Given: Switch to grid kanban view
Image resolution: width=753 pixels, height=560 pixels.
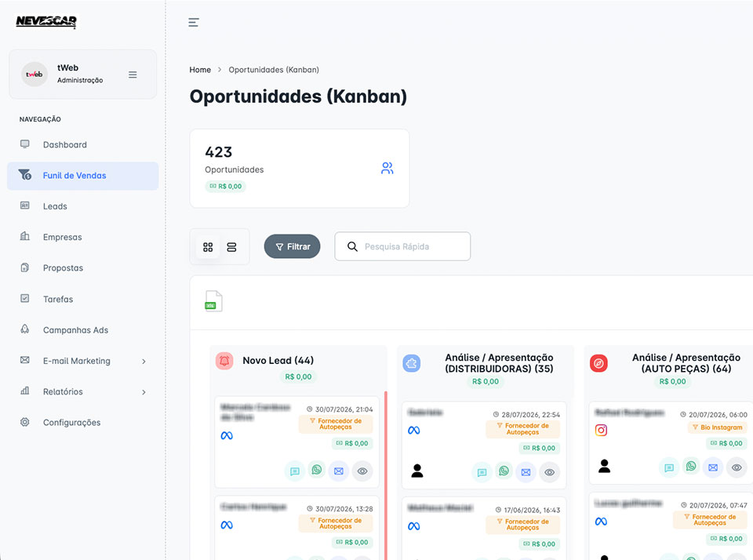Looking at the screenshot, I should tap(208, 247).
